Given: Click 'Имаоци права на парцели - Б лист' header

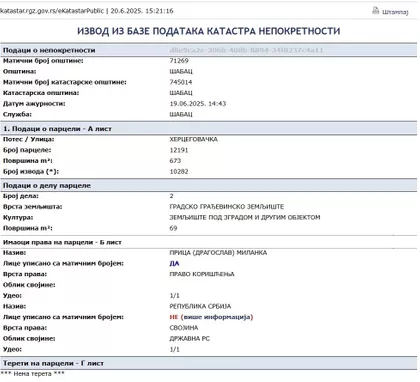Looking at the screenshot, I should [209, 242].
